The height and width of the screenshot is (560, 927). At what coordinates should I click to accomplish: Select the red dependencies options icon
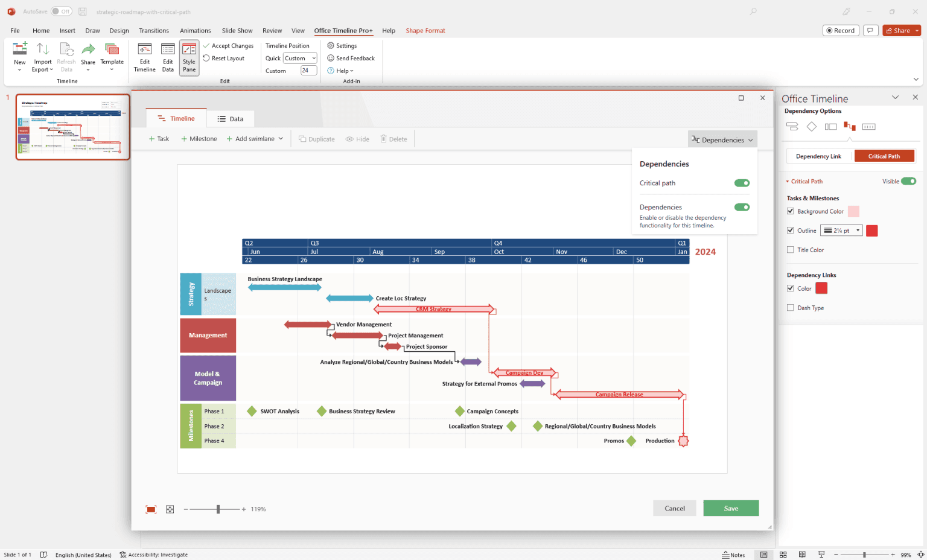[x=850, y=126]
